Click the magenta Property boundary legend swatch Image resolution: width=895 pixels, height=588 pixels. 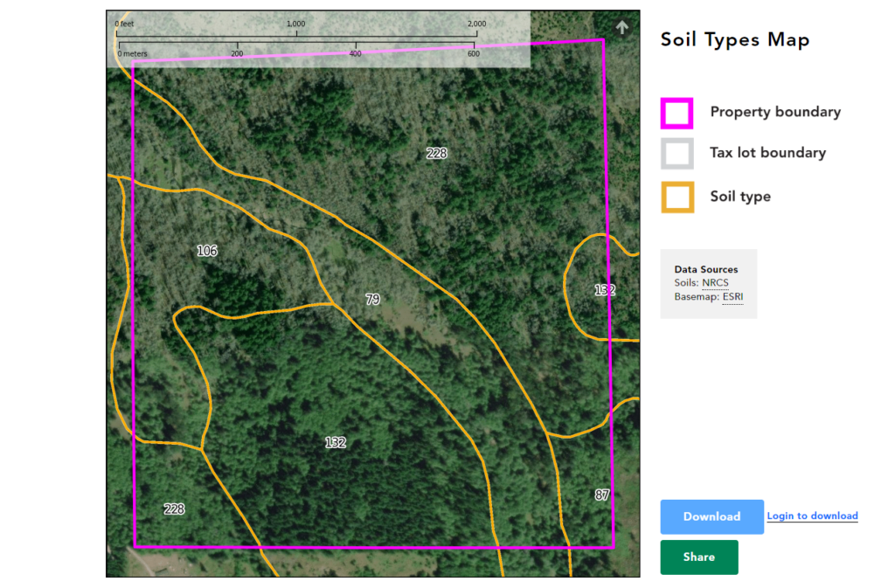click(x=677, y=113)
